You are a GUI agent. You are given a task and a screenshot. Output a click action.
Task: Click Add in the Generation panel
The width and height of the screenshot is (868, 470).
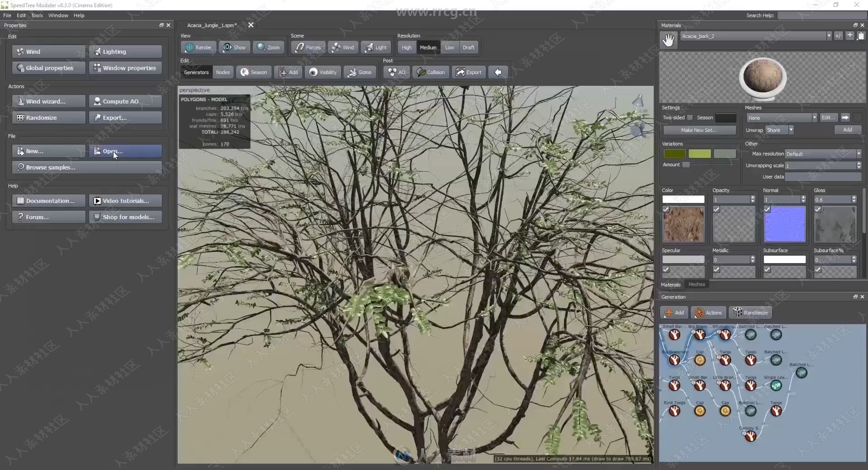[x=674, y=313]
